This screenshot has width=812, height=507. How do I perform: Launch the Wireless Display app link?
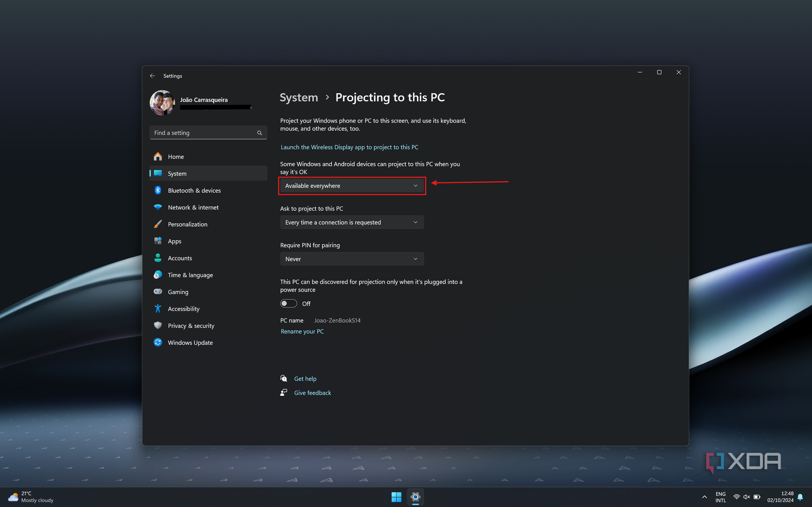tap(349, 147)
